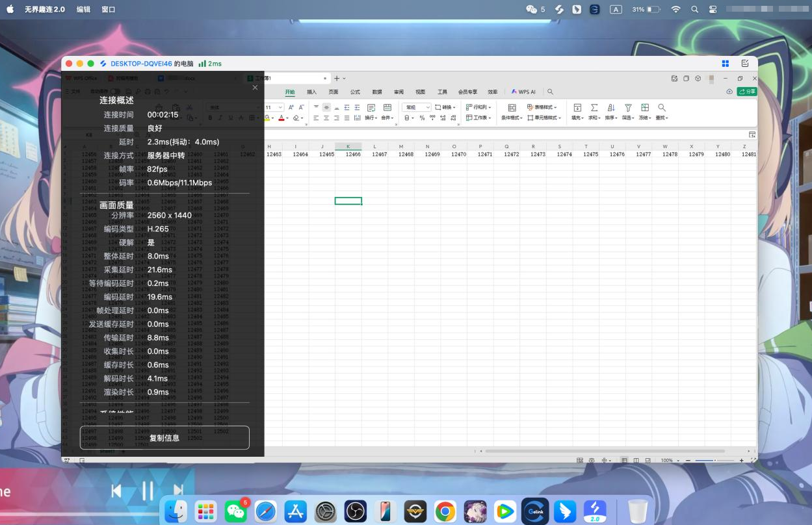Open the Gelink app in the Dock

click(535, 511)
